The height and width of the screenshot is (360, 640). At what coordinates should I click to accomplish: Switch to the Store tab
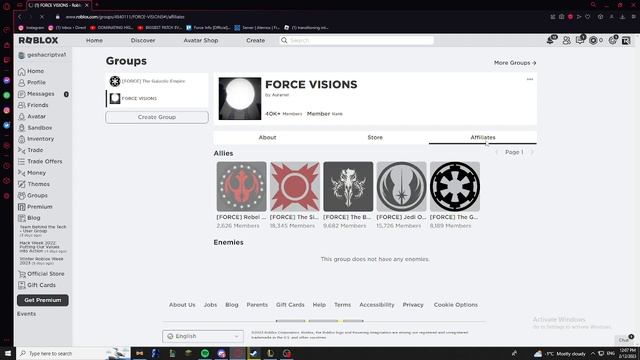click(x=375, y=138)
